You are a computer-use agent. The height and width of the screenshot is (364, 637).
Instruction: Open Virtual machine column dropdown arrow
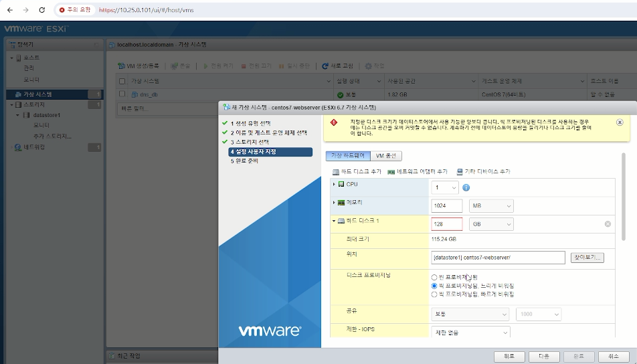[x=329, y=82]
